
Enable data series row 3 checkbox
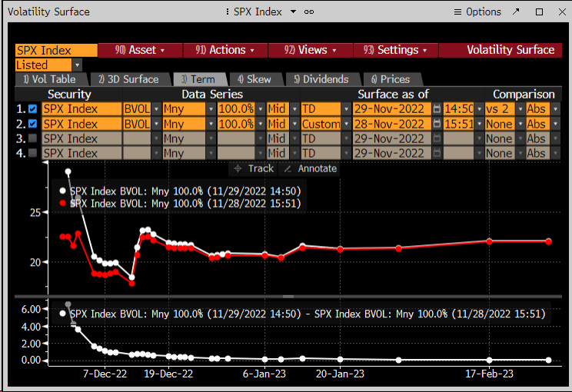tap(32, 138)
